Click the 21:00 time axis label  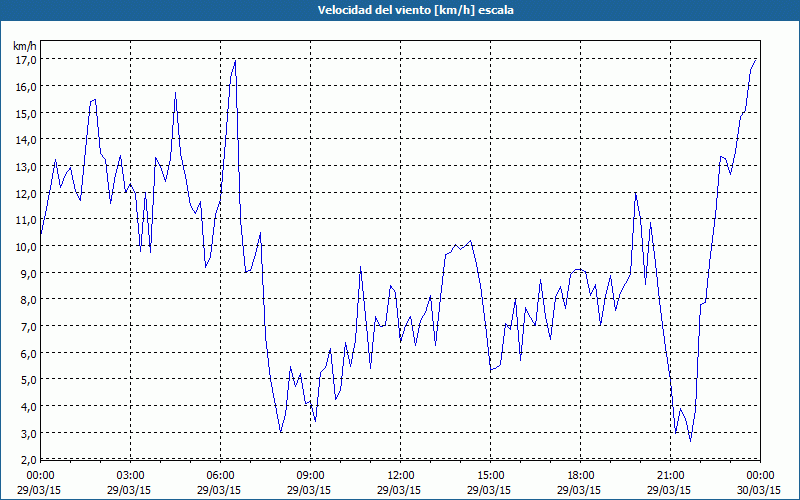pos(670,476)
